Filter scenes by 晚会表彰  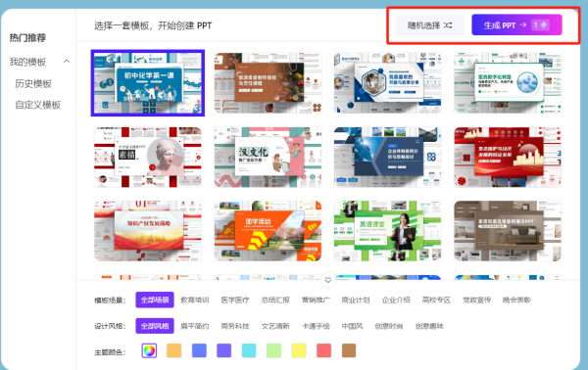(516, 300)
